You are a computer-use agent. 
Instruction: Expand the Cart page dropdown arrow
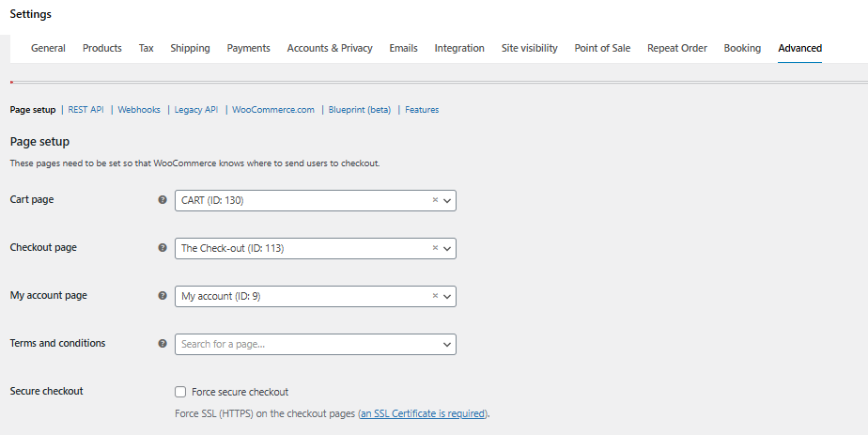pos(447,201)
